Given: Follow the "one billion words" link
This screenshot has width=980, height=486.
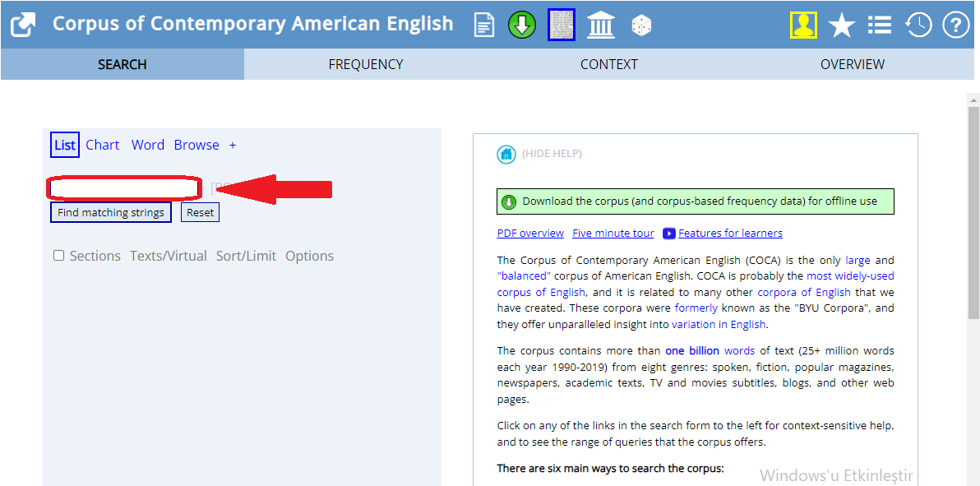Looking at the screenshot, I should (710, 350).
